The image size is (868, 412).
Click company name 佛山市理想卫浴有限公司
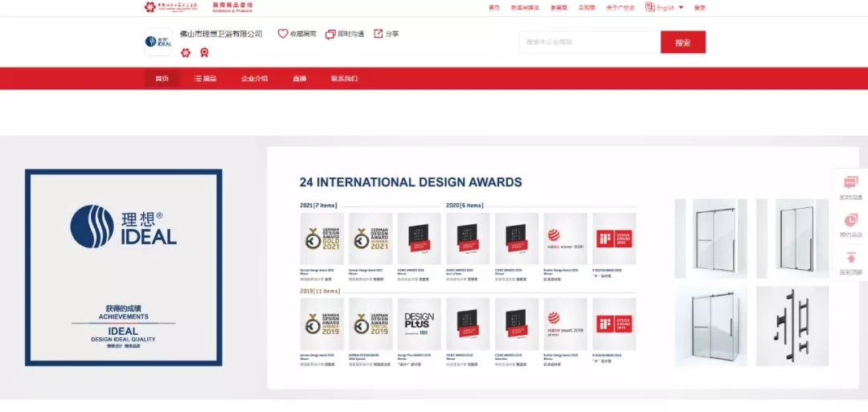tap(221, 34)
